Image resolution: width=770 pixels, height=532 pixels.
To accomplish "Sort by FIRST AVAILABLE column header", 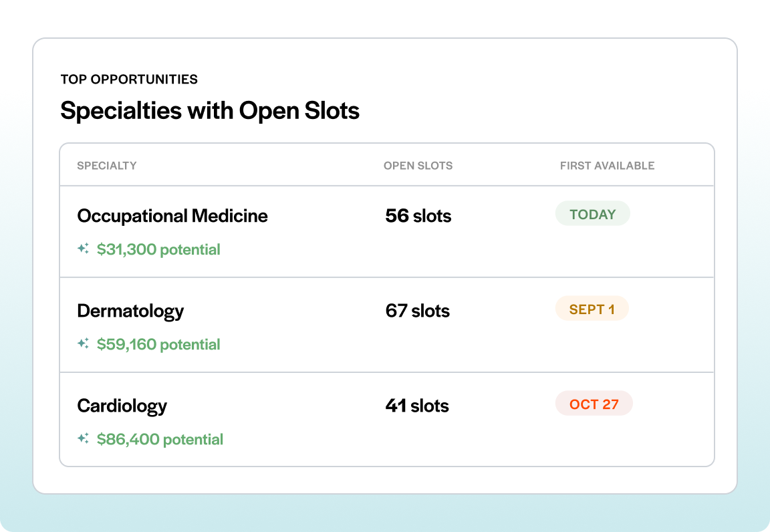I will tap(607, 166).
